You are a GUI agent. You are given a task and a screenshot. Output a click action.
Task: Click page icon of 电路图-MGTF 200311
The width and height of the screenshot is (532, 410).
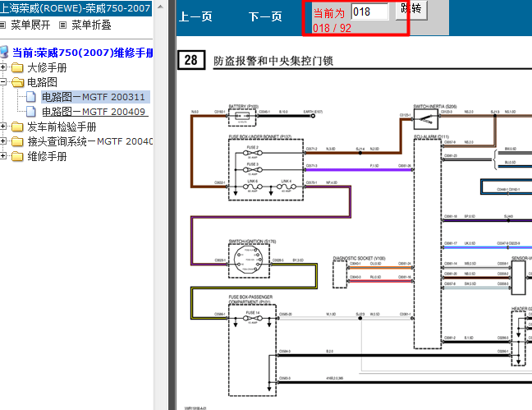pos(31,97)
